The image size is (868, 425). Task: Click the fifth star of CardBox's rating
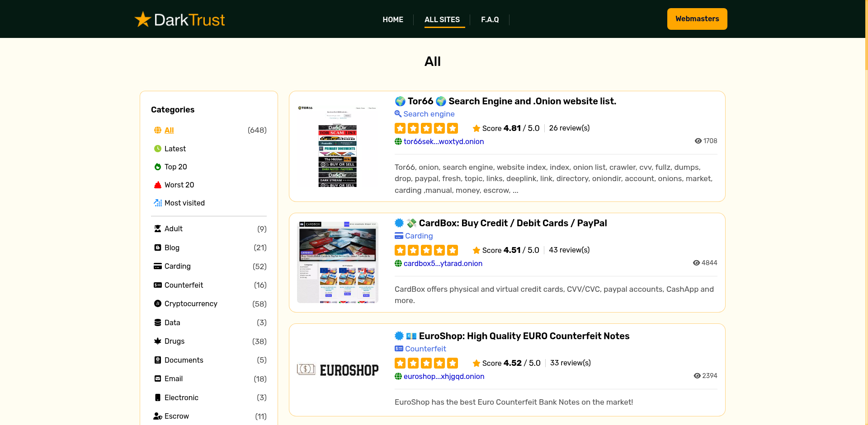pos(453,250)
